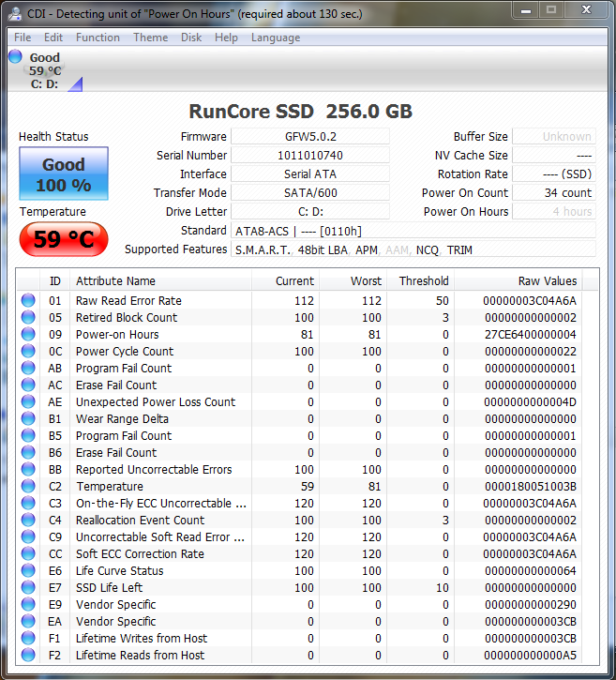The image size is (616, 680).
Task: Click the drive status orb above the Good label
Action: (15, 57)
